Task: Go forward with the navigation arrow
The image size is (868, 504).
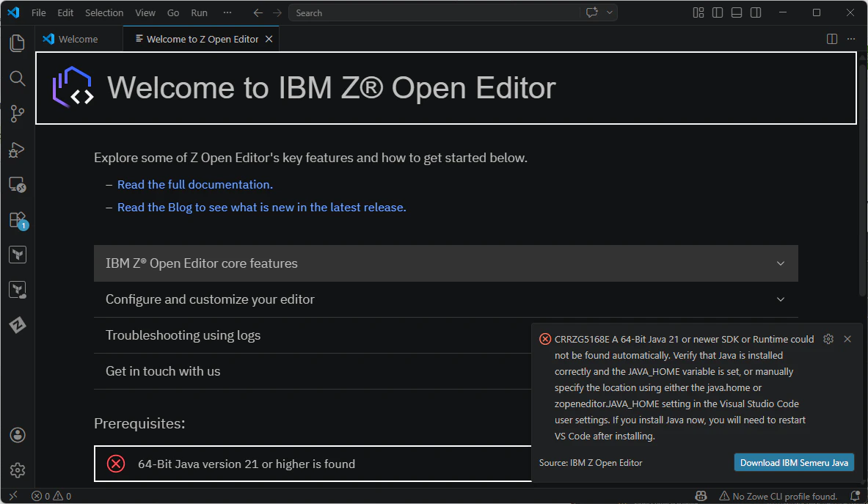Action: click(x=277, y=12)
